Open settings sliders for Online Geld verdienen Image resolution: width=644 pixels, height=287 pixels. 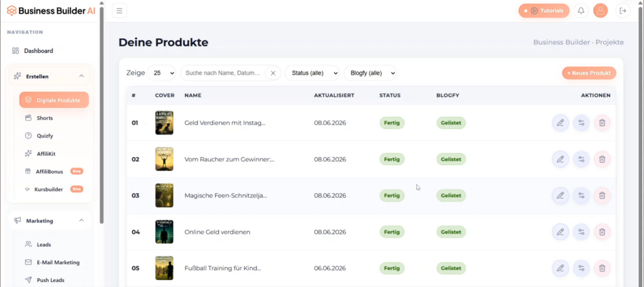[x=581, y=232]
